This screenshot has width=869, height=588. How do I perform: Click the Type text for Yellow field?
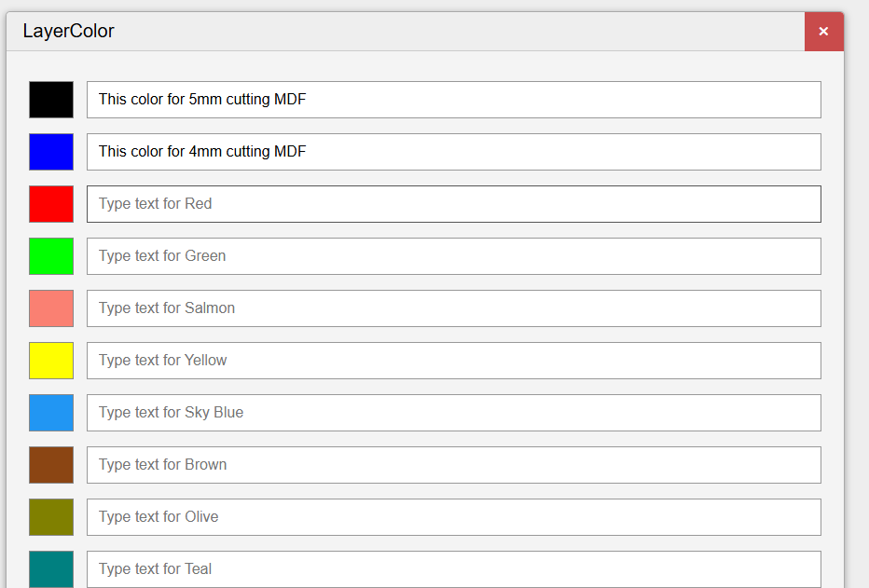[454, 361]
